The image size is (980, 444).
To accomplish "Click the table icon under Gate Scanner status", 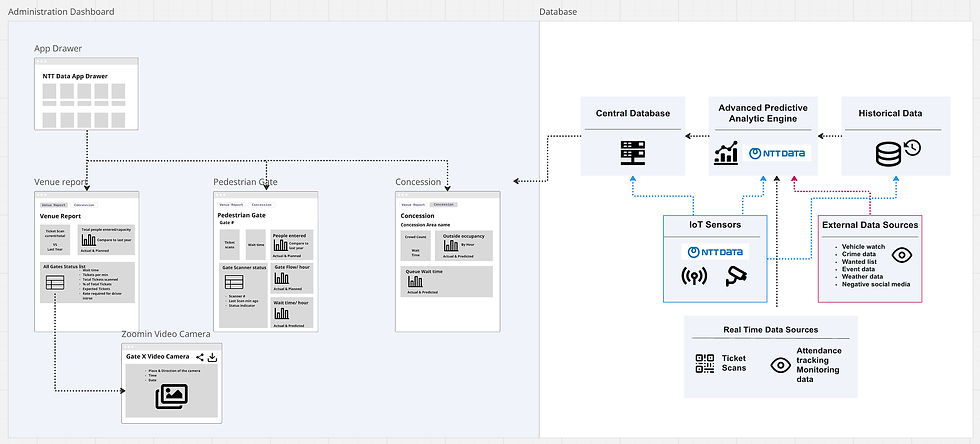I will pyautogui.click(x=234, y=282).
